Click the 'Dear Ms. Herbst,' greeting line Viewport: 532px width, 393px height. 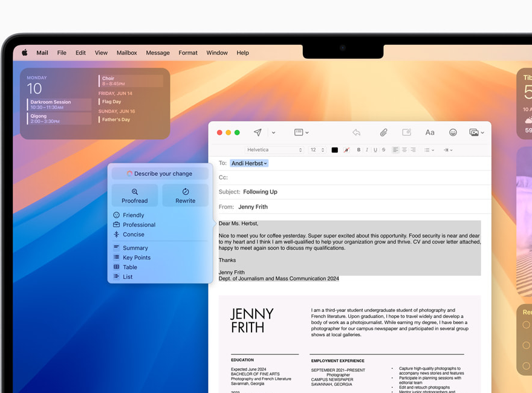pos(239,223)
